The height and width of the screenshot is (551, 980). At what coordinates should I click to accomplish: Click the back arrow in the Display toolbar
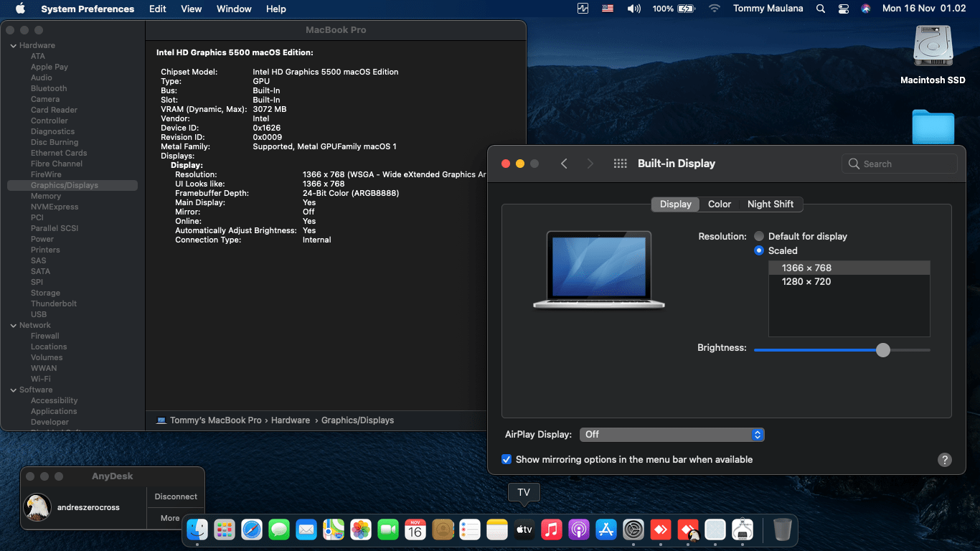[564, 164]
